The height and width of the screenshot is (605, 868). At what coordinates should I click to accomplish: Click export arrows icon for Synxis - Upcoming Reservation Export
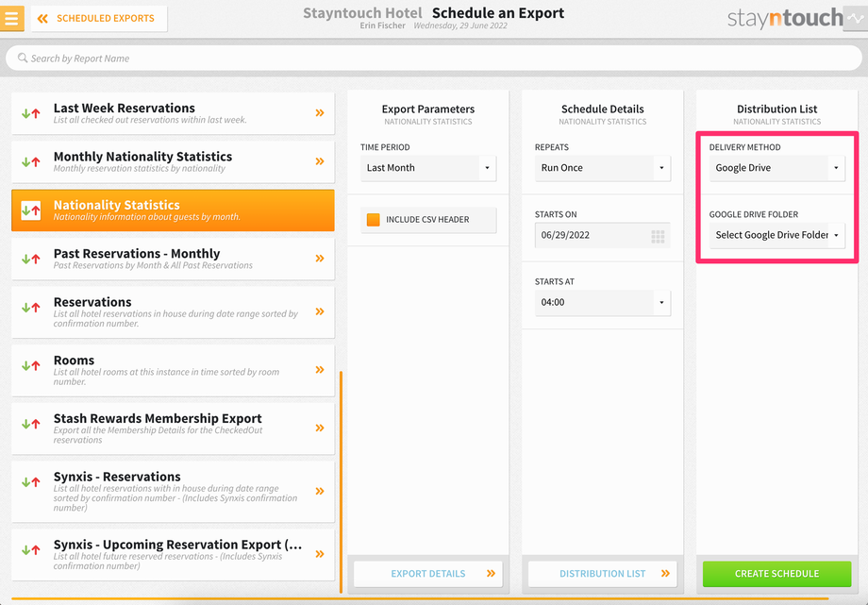pos(31,550)
